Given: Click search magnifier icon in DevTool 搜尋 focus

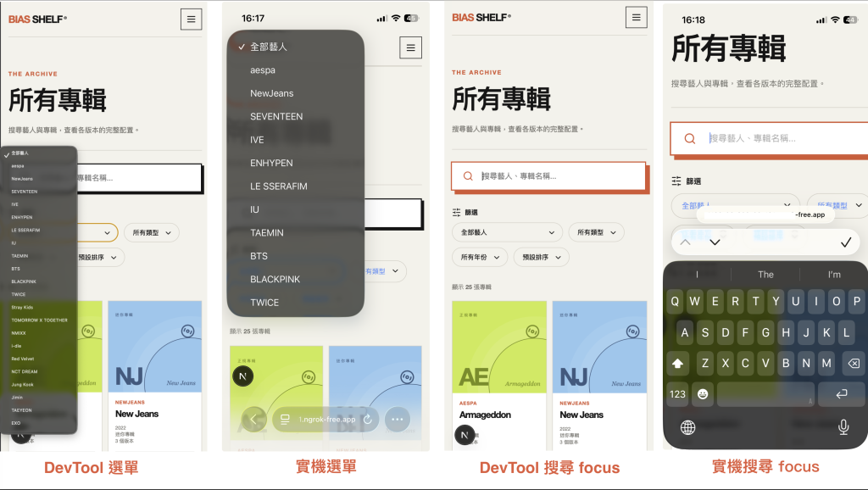Looking at the screenshot, I should [468, 176].
